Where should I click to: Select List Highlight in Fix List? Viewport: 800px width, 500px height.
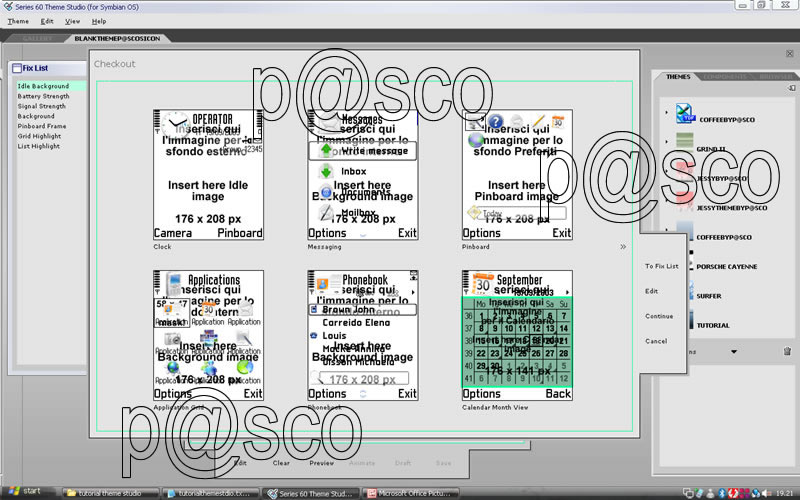click(x=39, y=146)
